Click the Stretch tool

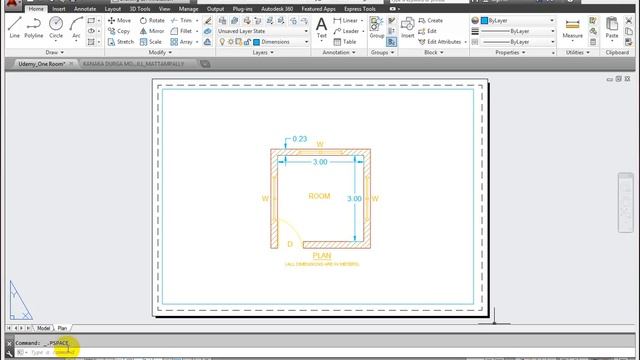(x=120, y=42)
